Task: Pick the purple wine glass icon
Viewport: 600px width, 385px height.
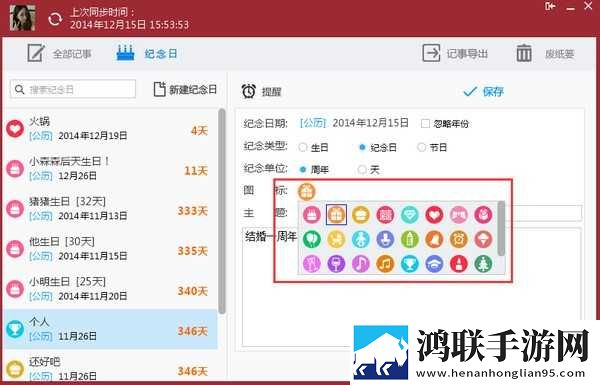Action: click(336, 264)
